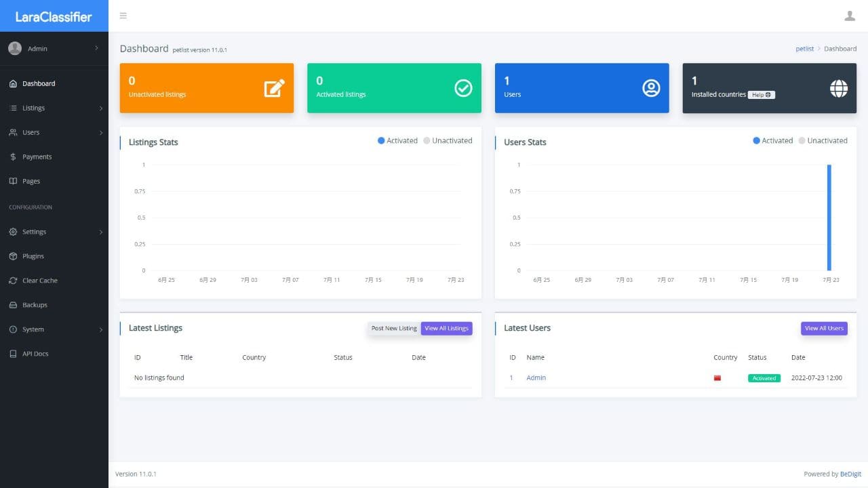Click the View All Users button
The image size is (868, 488).
[824, 328]
